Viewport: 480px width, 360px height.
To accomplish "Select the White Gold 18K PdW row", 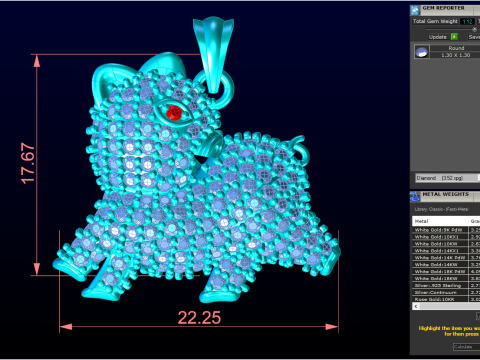I will tap(446, 272).
